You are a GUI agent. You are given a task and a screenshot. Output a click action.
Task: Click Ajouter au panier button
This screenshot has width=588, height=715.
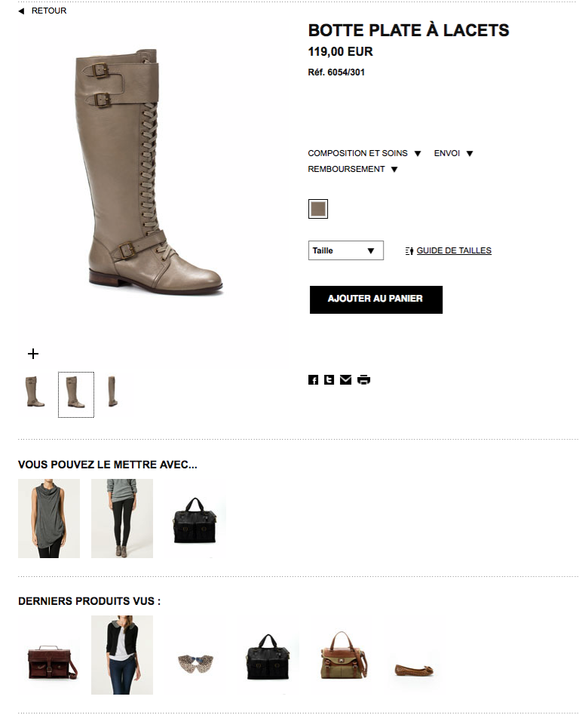pyautogui.click(x=376, y=299)
